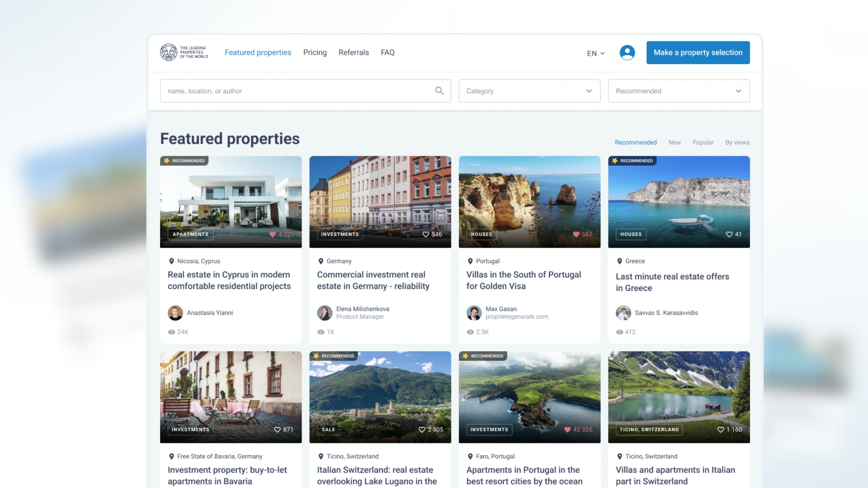The height and width of the screenshot is (488, 868).
Task: Click Elena Milishenkova's author avatar
Action: tap(325, 313)
